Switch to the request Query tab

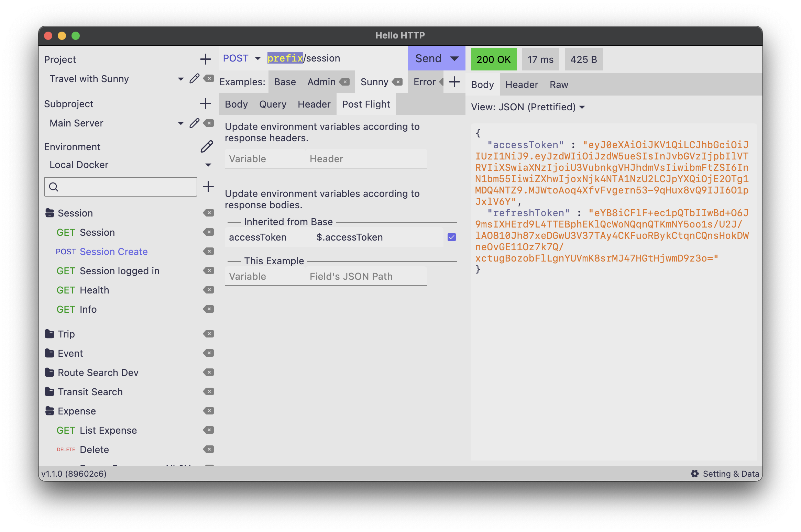point(273,104)
